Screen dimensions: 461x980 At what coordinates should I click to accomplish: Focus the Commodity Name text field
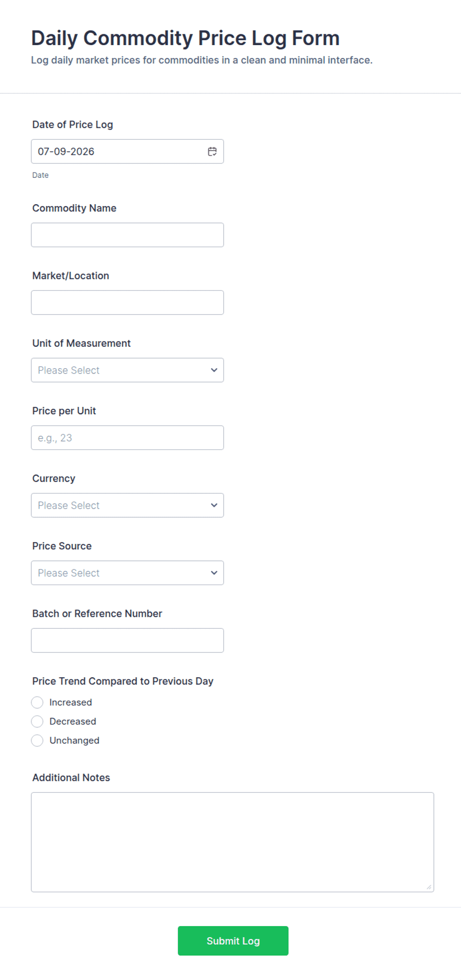coord(127,235)
